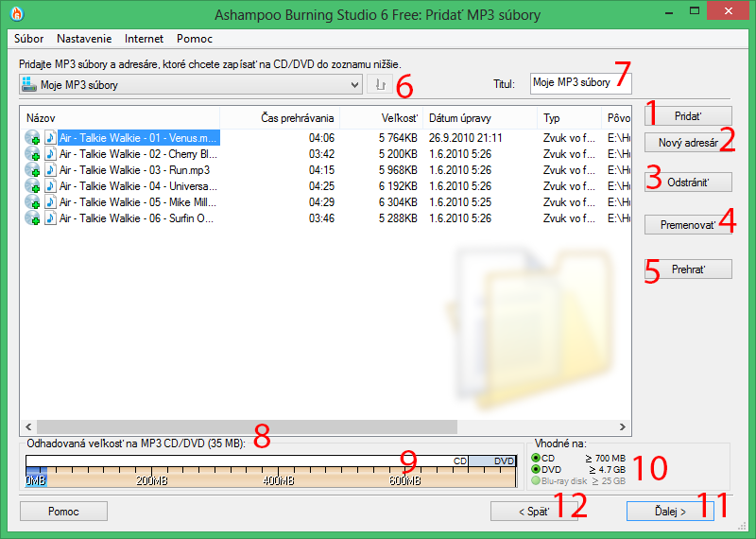Click the Pomoc button at the bottom left
The height and width of the screenshot is (539, 756).
click(x=63, y=512)
